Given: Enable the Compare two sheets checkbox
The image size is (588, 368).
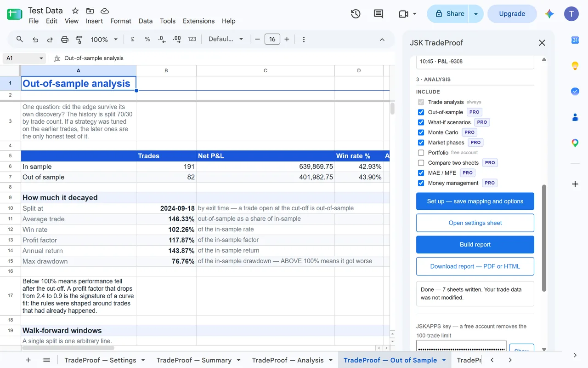Looking at the screenshot, I should point(421,163).
